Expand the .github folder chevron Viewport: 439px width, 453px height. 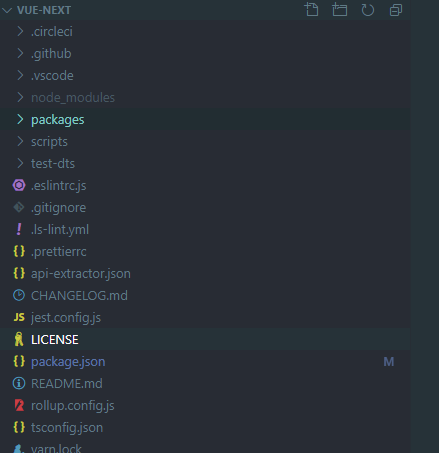pos(20,53)
